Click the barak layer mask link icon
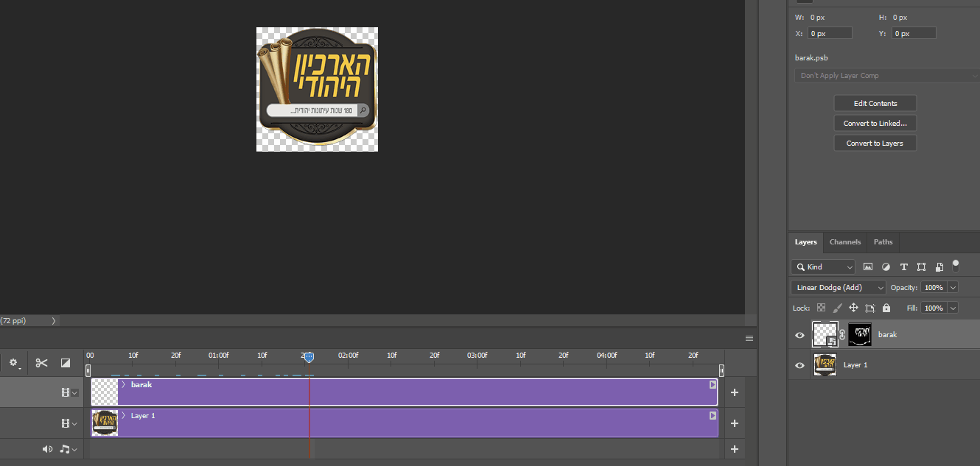 [x=842, y=335]
